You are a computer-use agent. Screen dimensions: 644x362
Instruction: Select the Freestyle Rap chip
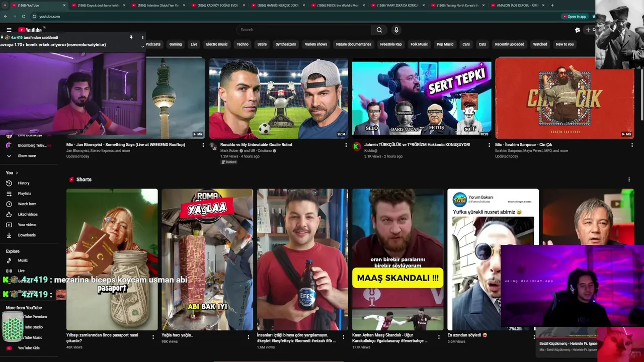tap(391, 44)
